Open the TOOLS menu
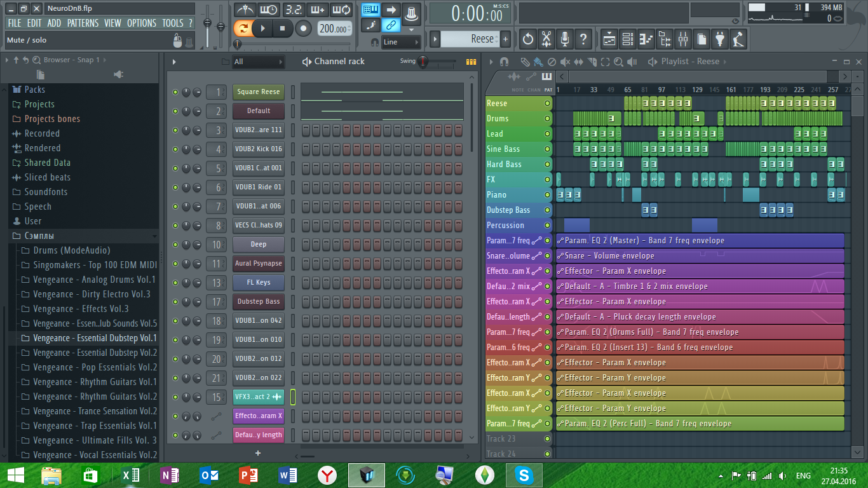868x488 pixels. click(173, 23)
